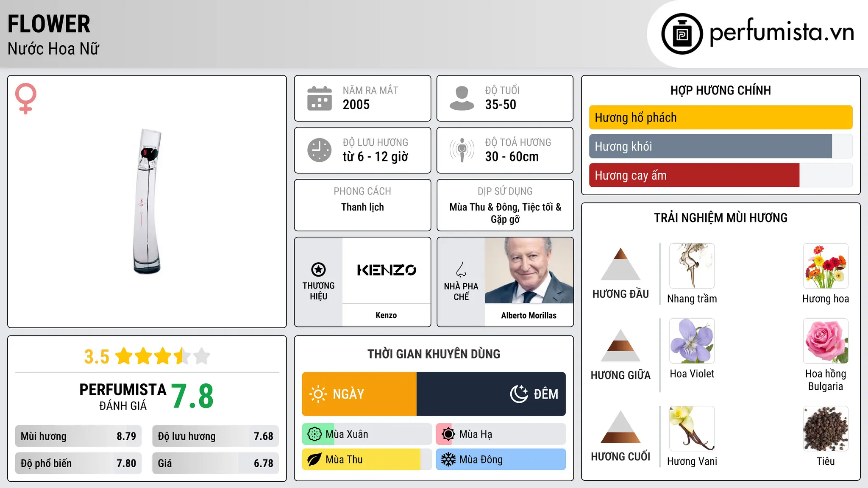This screenshot has width=868, height=488.
Task: Click the Nhang trầm note label
Action: (692, 299)
